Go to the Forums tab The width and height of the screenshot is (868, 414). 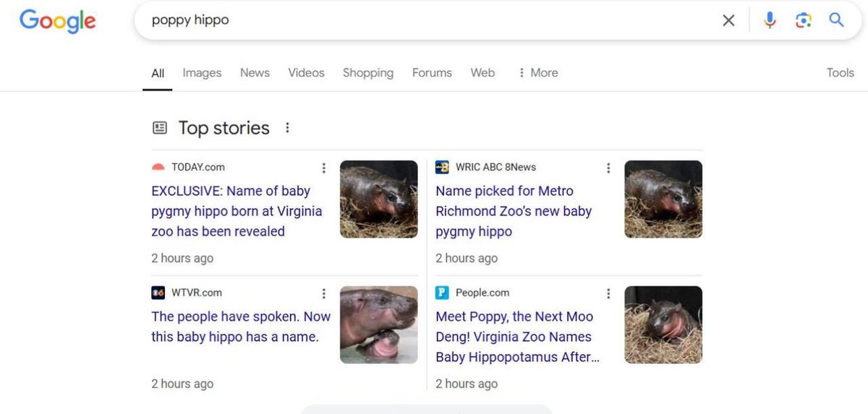click(x=432, y=73)
